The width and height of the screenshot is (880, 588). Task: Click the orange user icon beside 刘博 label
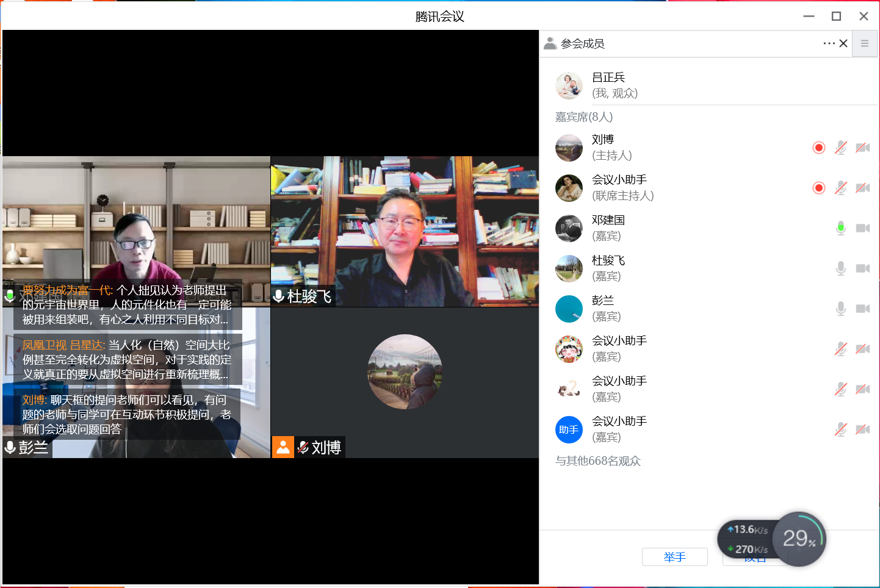pyautogui.click(x=283, y=447)
